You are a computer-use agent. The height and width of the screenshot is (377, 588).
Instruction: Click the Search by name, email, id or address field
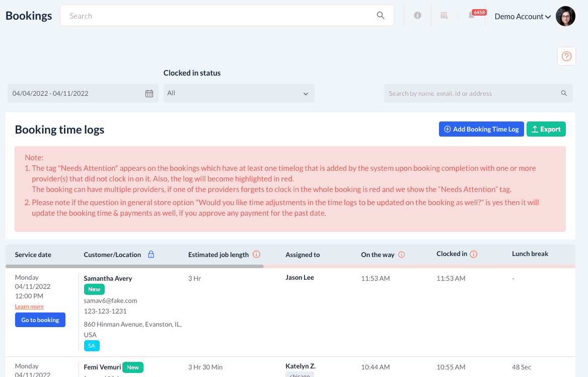[x=473, y=94]
